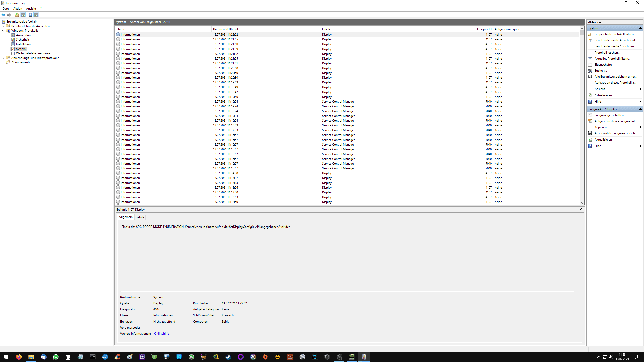Close the event preview pane with X
The height and width of the screenshot is (362, 644).
click(x=581, y=209)
